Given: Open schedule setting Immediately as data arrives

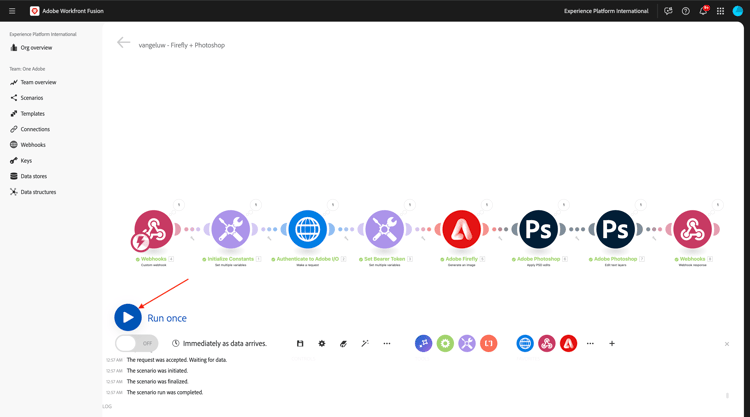Looking at the screenshot, I should click(x=220, y=343).
